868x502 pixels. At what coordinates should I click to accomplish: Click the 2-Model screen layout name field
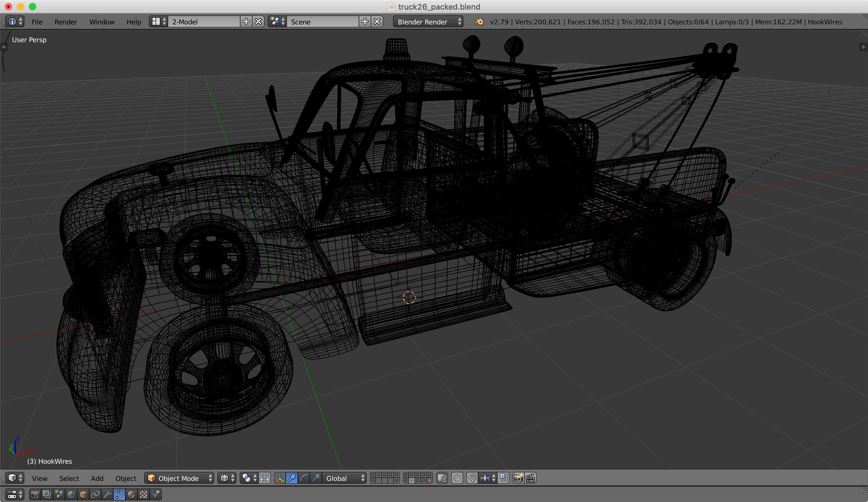[203, 22]
